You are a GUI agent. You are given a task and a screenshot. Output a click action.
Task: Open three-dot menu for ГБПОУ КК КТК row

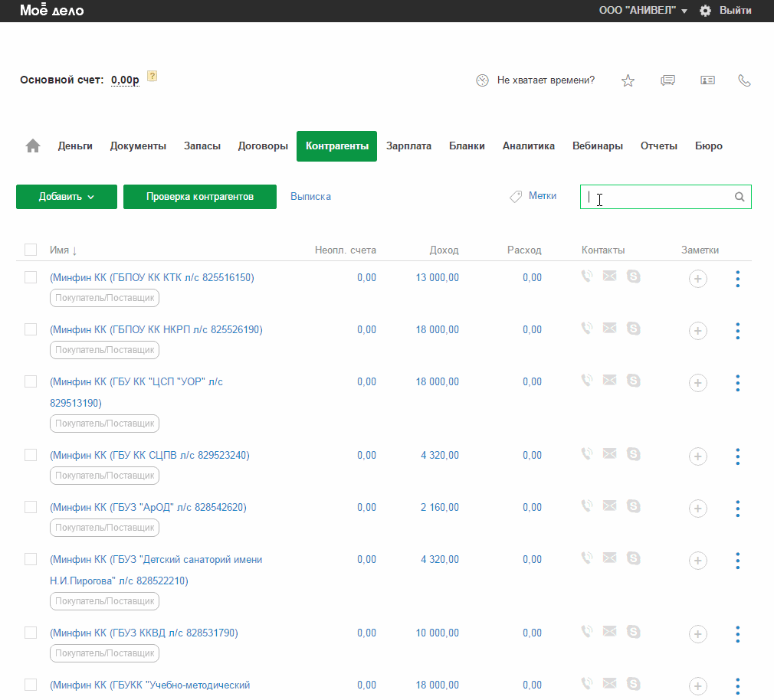[x=737, y=279]
